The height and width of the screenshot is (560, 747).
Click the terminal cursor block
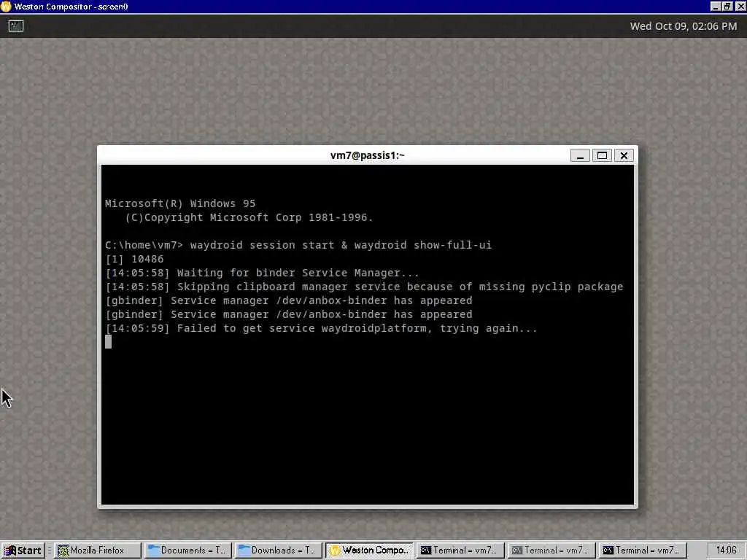tap(108, 342)
